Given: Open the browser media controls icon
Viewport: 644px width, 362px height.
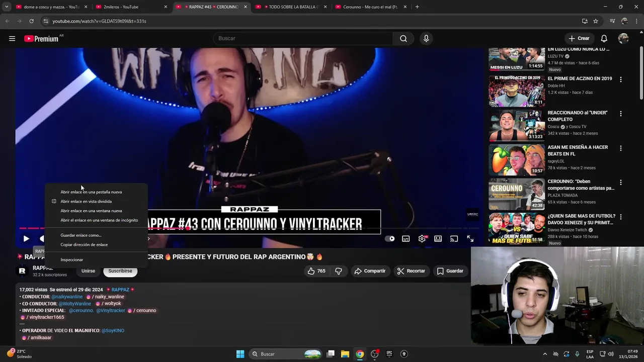Looking at the screenshot, I should coord(612,21).
